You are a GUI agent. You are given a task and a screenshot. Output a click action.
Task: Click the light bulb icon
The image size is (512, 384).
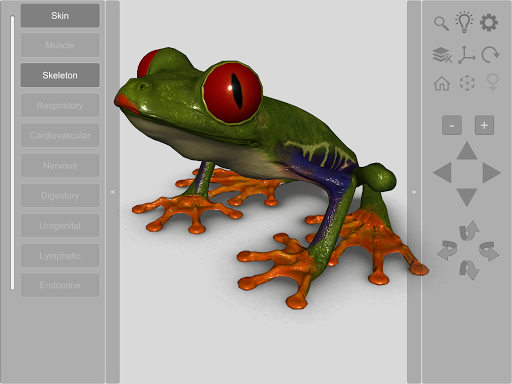(464, 22)
